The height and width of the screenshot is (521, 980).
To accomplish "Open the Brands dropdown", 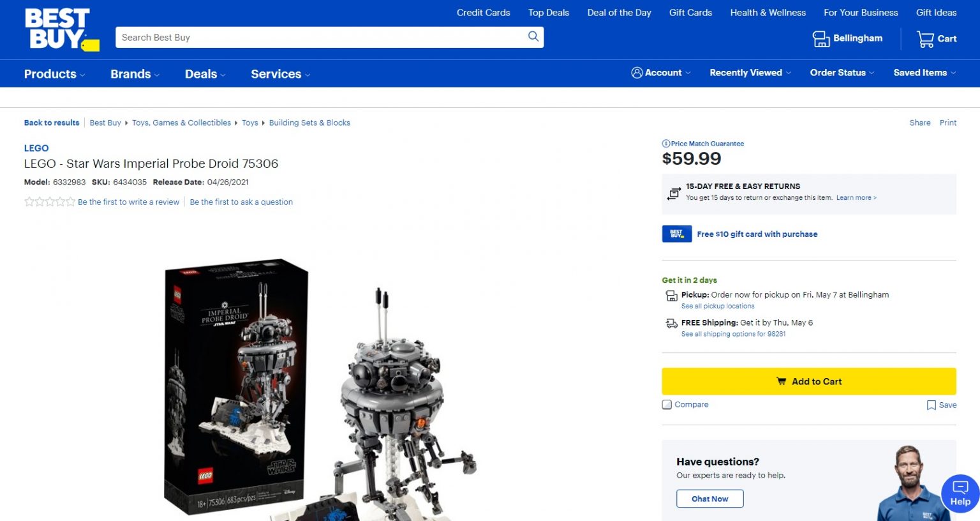I will coord(135,74).
